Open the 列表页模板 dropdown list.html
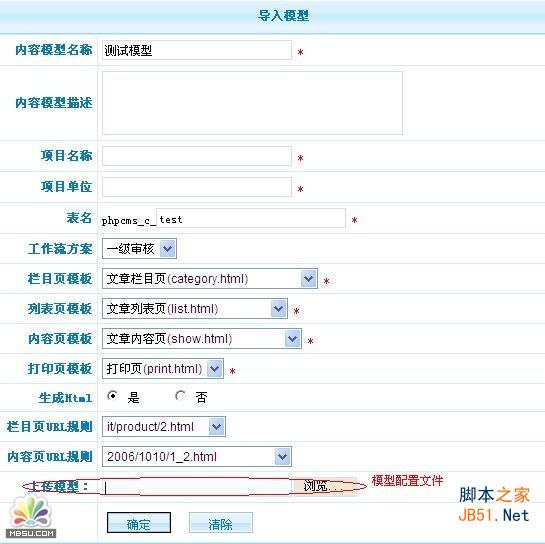 (x=195, y=309)
